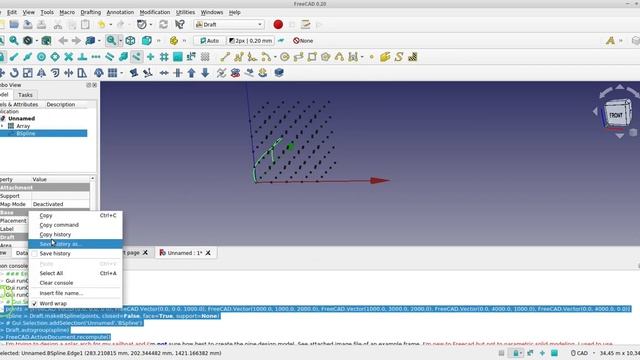Image resolution: width=640 pixels, height=360 pixels.
Task: Toggle the None autogroup button
Action: click(303, 40)
